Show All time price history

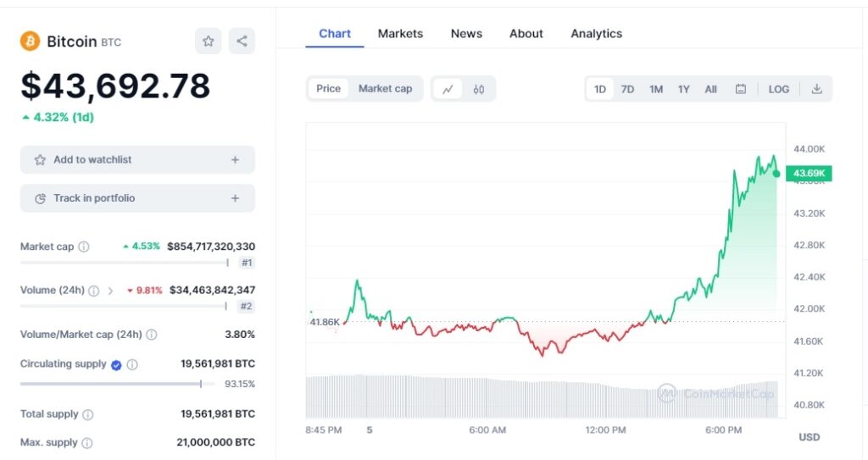pyautogui.click(x=711, y=89)
